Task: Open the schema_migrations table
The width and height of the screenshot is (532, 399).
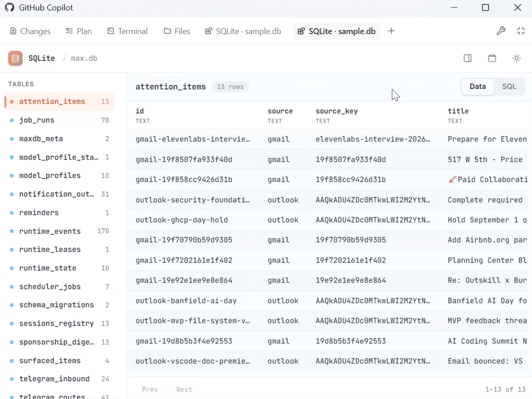Action: [x=59, y=305]
